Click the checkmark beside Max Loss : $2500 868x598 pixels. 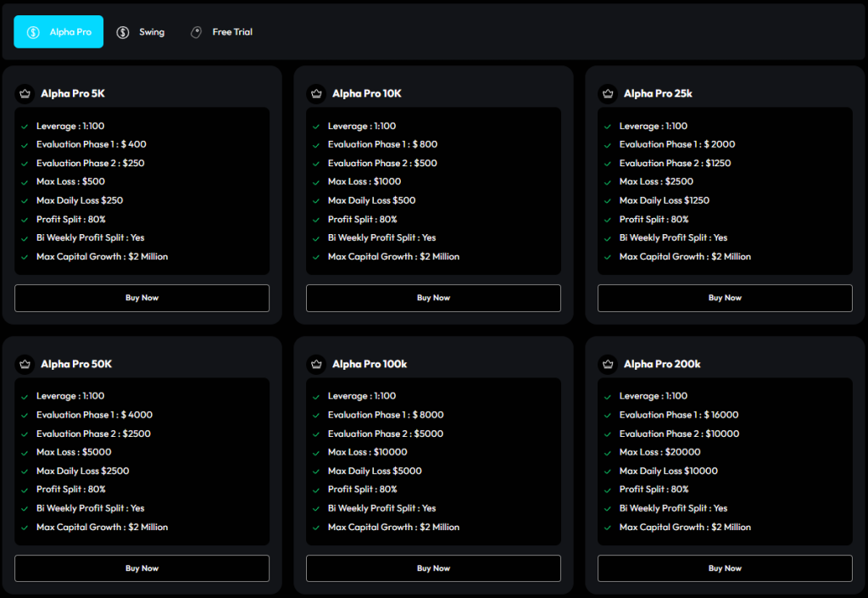[607, 182]
